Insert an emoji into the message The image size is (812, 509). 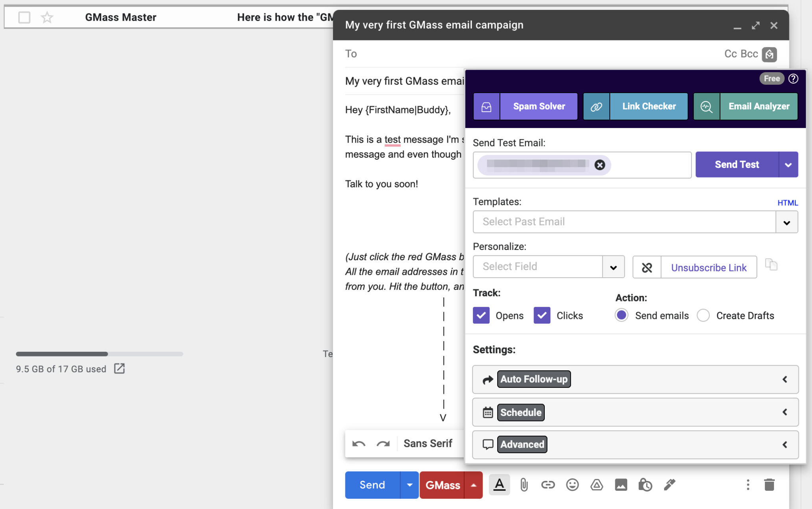572,484
